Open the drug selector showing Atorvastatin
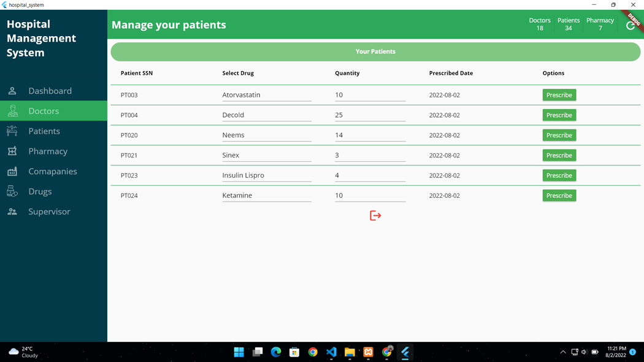 click(266, 94)
